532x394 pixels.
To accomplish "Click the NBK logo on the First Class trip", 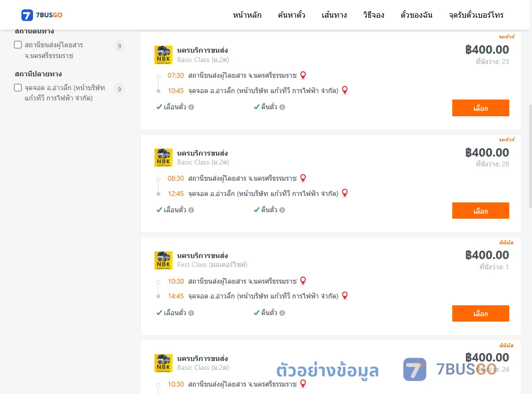I will coord(164,261).
